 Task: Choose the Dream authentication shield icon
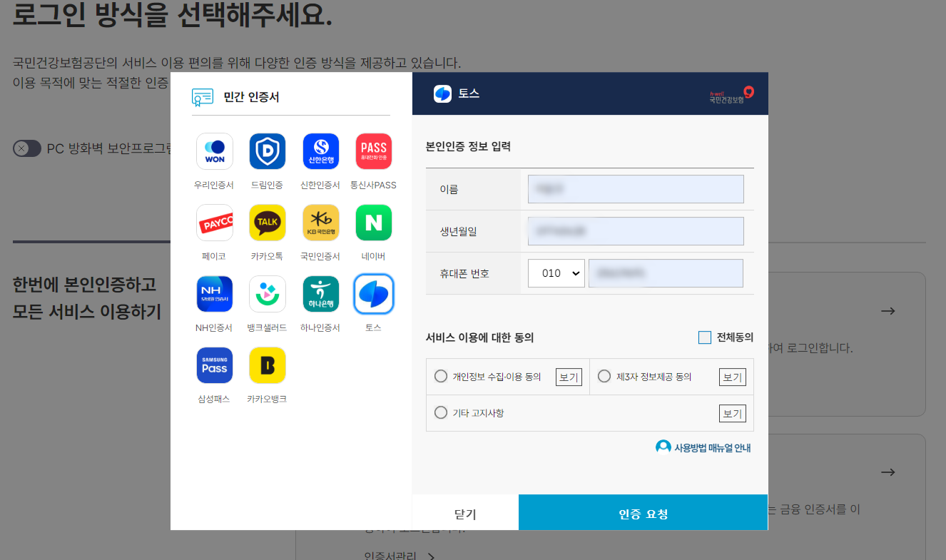[267, 151]
